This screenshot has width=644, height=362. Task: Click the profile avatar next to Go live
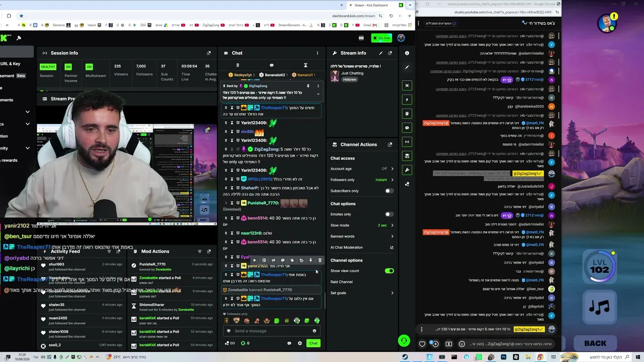tap(401, 38)
